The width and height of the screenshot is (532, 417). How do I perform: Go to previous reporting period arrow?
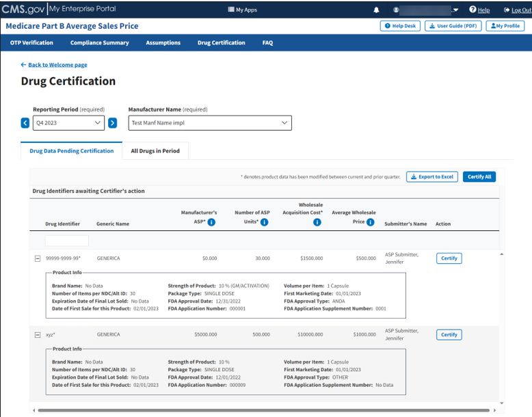coord(25,123)
